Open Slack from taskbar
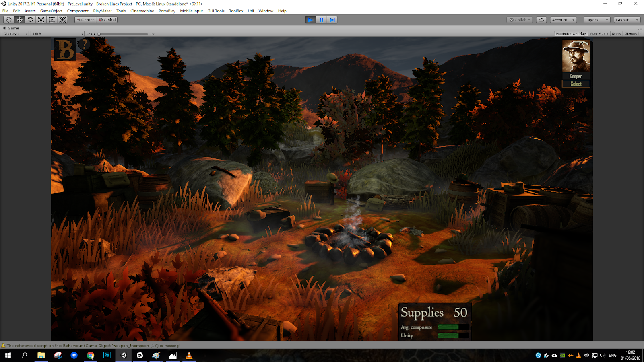The image size is (644, 362). [140, 355]
